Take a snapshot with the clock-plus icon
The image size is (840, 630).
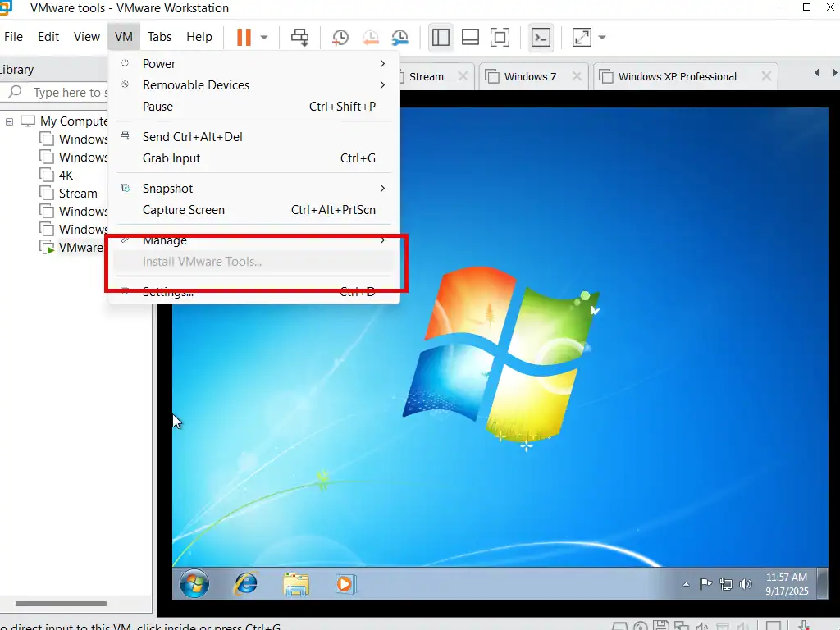tap(340, 38)
